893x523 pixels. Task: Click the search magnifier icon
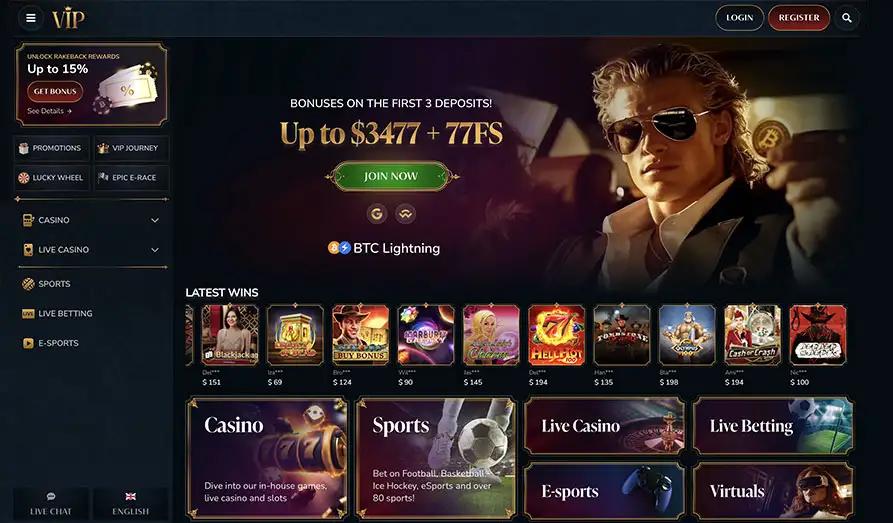coord(847,18)
